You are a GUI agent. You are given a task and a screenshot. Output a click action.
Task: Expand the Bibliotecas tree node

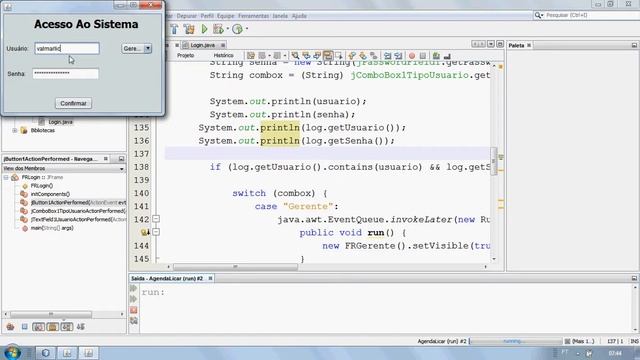coord(15,131)
